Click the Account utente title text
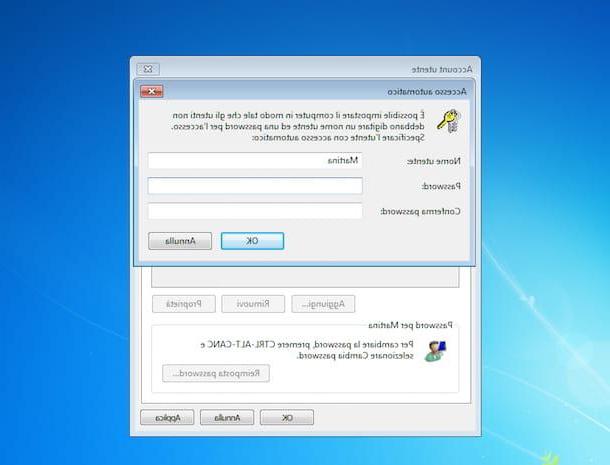 [x=442, y=70]
